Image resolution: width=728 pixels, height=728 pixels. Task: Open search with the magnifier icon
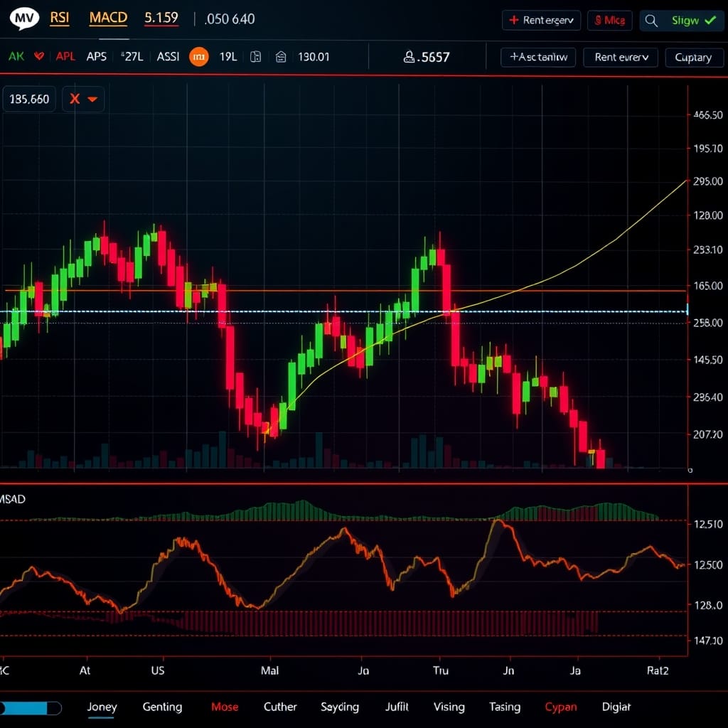click(651, 21)
